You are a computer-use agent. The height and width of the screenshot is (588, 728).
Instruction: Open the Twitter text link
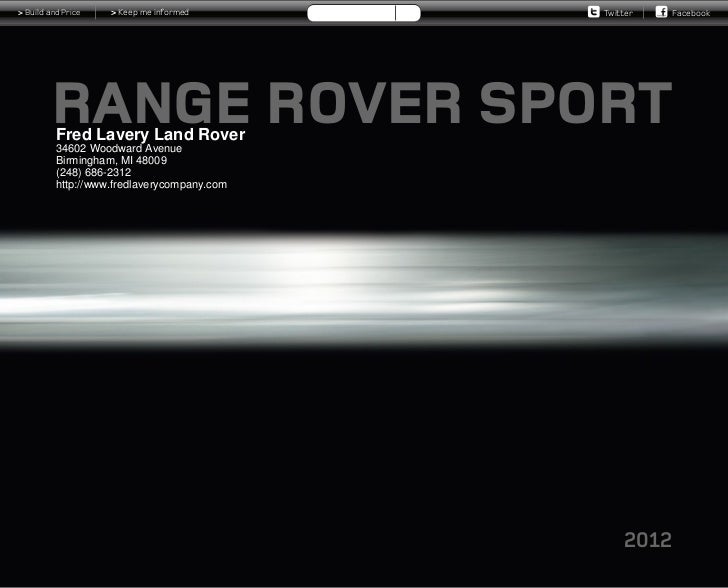coord(618,13)
